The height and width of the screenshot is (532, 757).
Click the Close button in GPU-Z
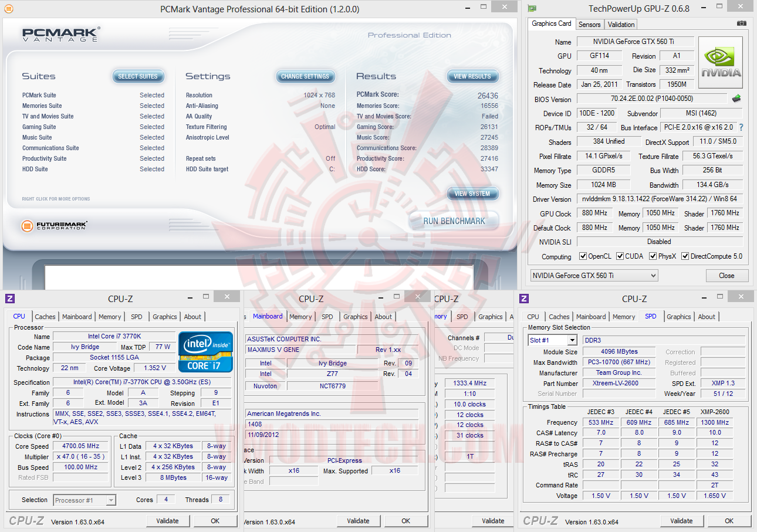point(726,276)
